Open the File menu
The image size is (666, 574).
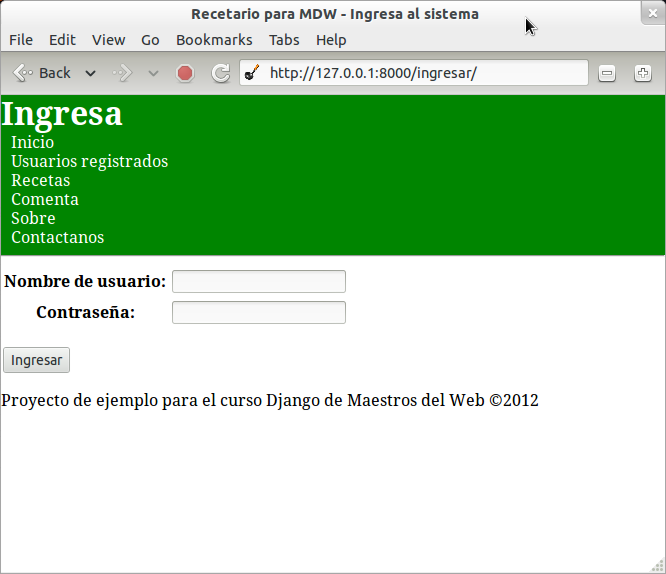pos(21,40)
